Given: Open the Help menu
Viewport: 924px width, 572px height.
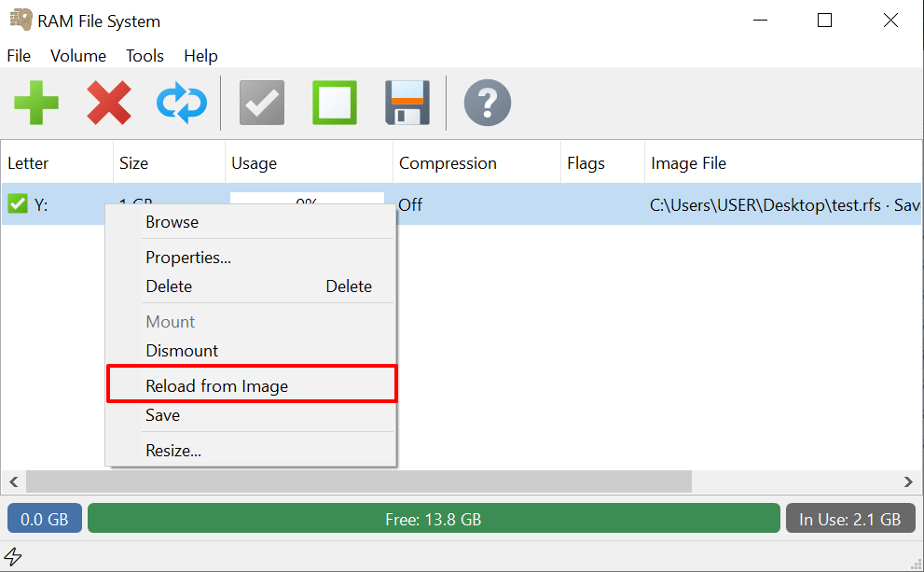Looking at the screenshot, I should point(201,56).
